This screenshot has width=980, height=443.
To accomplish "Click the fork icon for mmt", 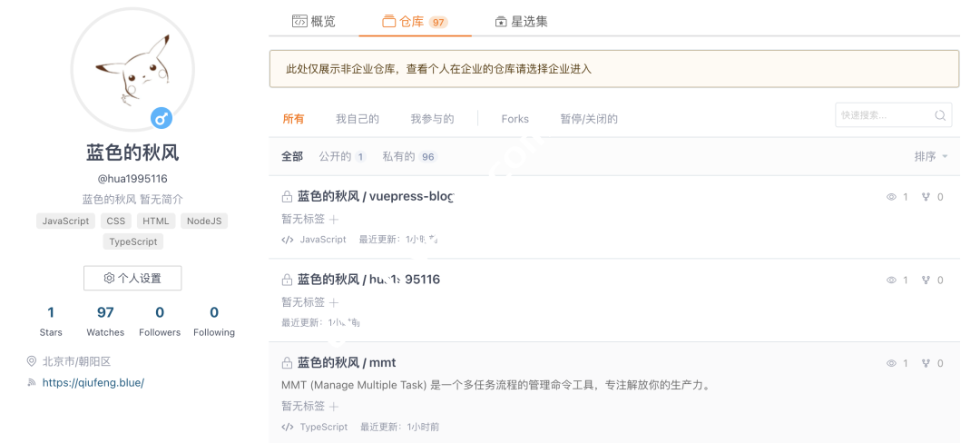I will click(926, 363).
